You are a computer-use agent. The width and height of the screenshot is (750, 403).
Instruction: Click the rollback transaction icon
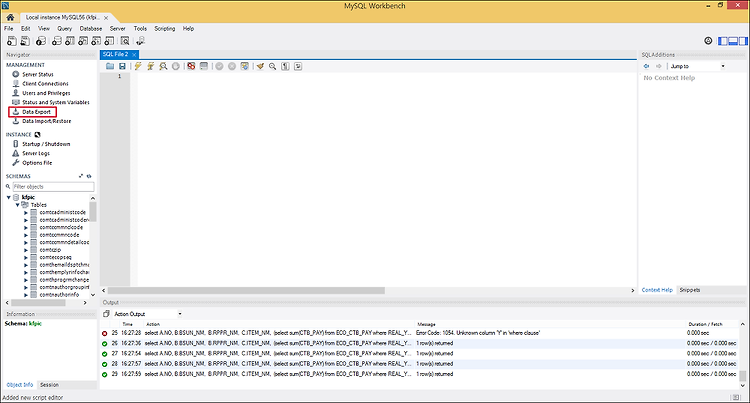(232, 66)
